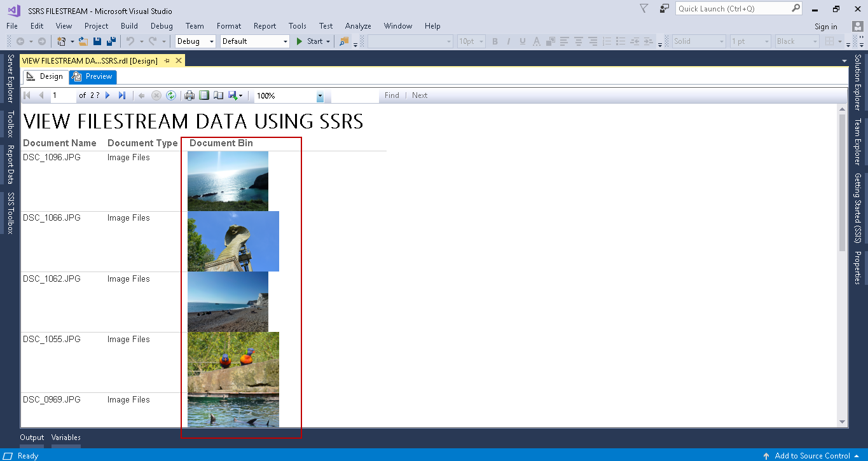Click the Print report icon

189,95
